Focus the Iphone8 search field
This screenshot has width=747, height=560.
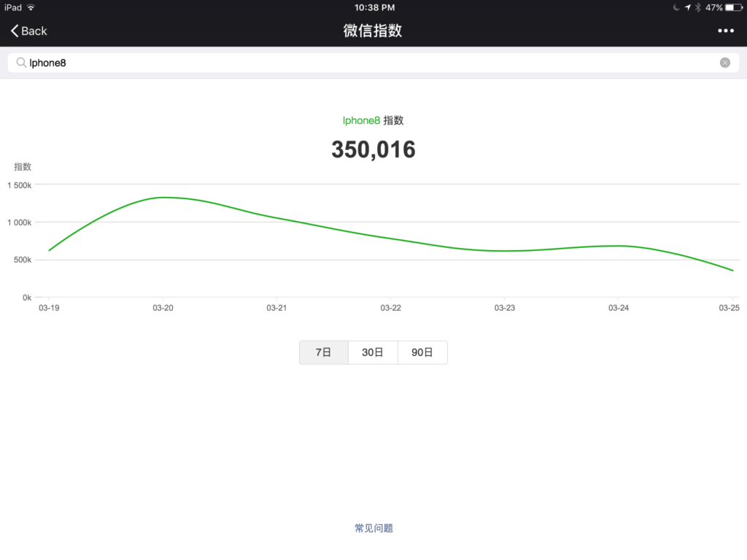click(x=373, y=63)
